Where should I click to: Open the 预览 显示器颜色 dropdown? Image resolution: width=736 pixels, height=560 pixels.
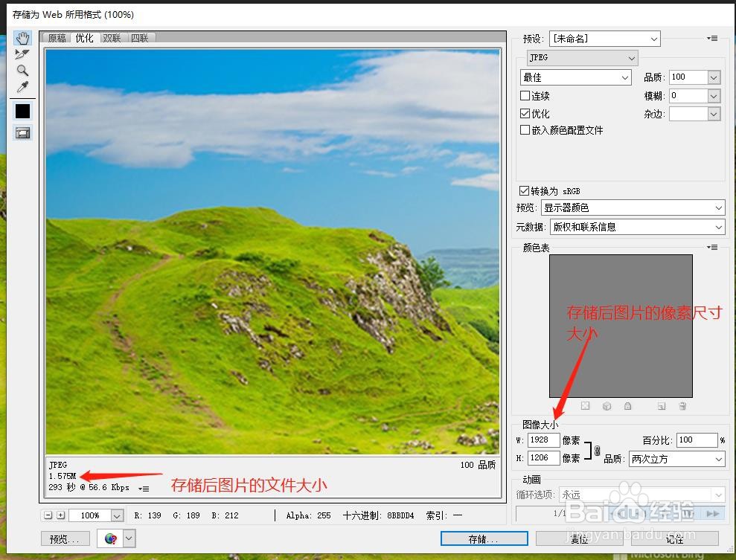tap(633, 207)
